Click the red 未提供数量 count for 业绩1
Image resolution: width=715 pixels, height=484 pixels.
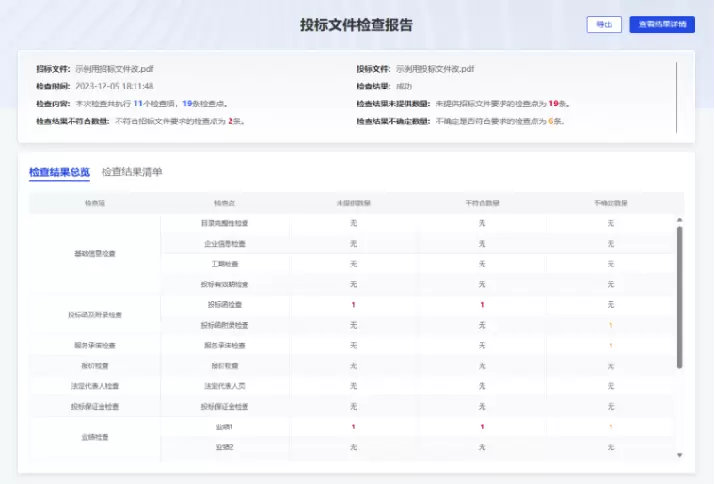353,427
